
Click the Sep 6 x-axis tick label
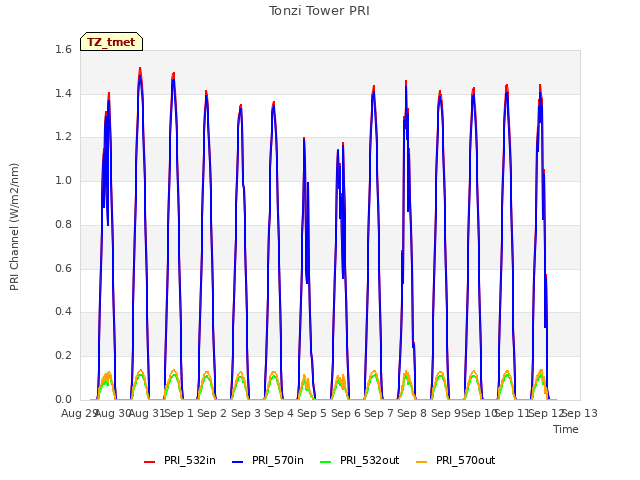click(x=346, y=413)
